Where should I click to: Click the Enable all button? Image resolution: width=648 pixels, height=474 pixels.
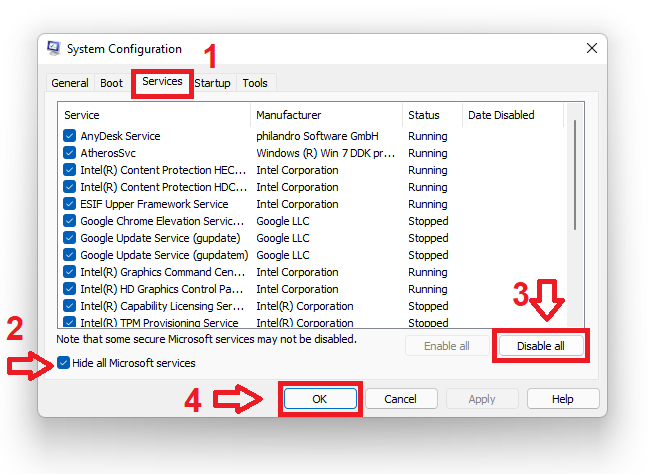coord(447,346)
